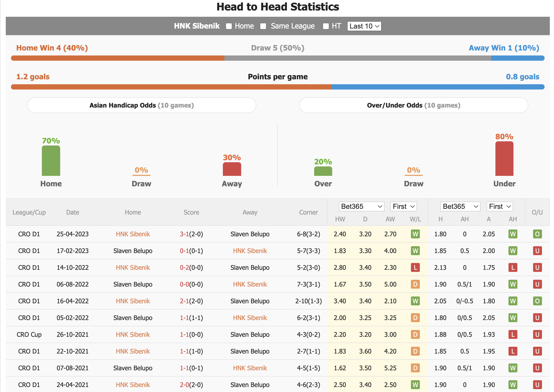Click the U under icon in 17-02-2023 row
Viewport: 554px width, 392px height.
(537, 251)
